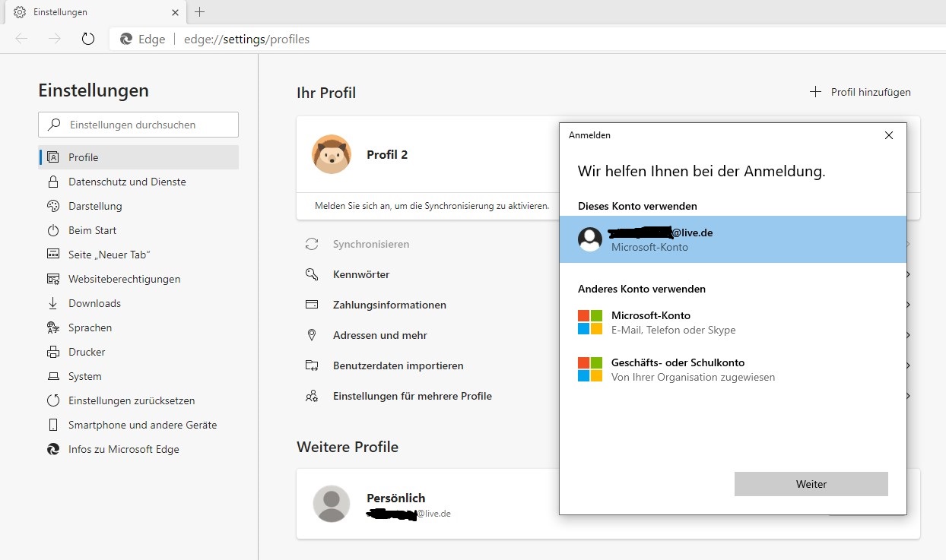Click the Datenschutz und Dienste lock icon
The image size is (946, 560).
pos(53,182)
